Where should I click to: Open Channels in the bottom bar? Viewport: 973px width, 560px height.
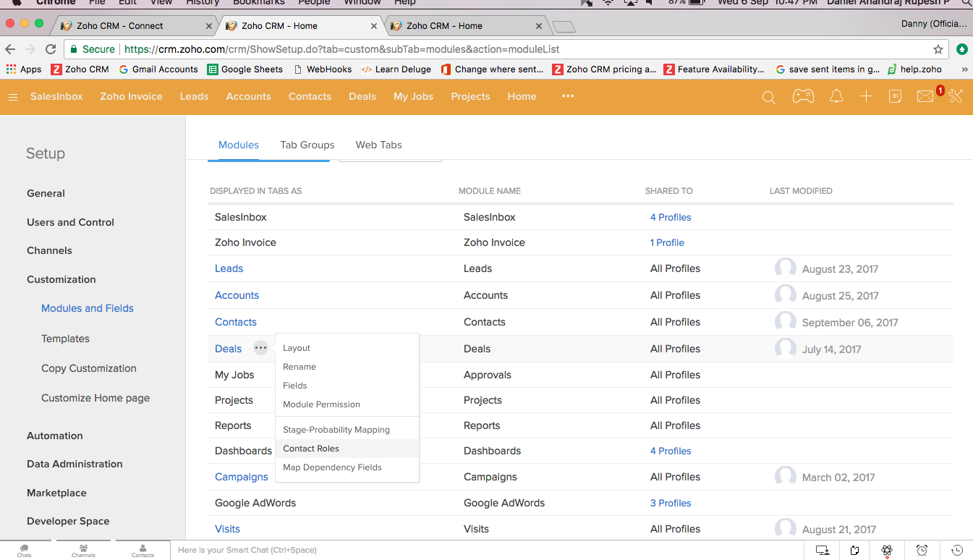click(84, 551)
